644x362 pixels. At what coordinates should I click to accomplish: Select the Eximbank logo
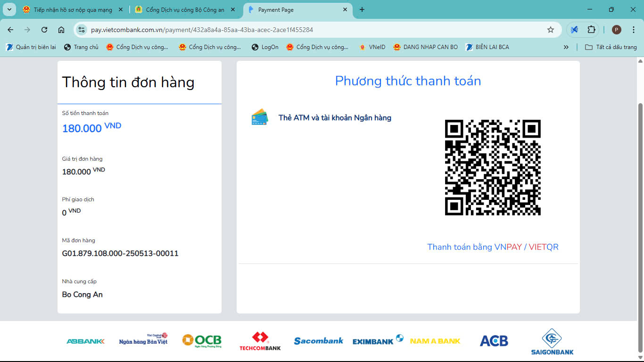tap(378, 340)
